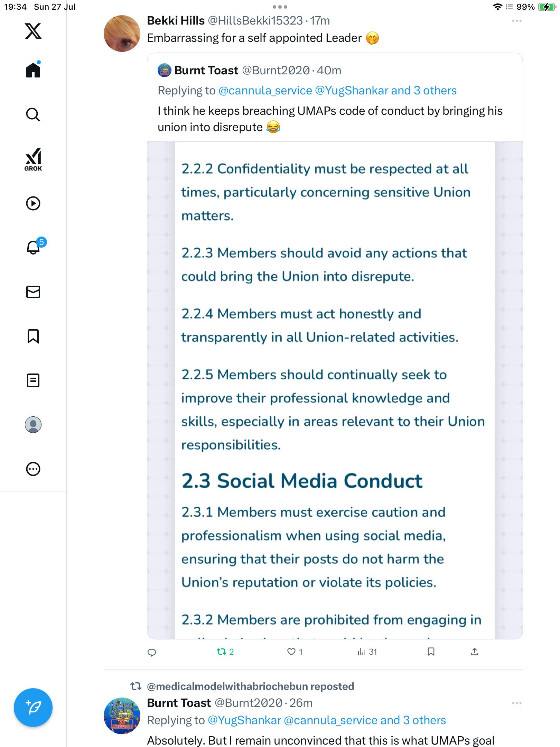The height and width of the screenshot is (747, 560).
Task: Open @cannula_service mention in quoted post
Action: point(265,91)
